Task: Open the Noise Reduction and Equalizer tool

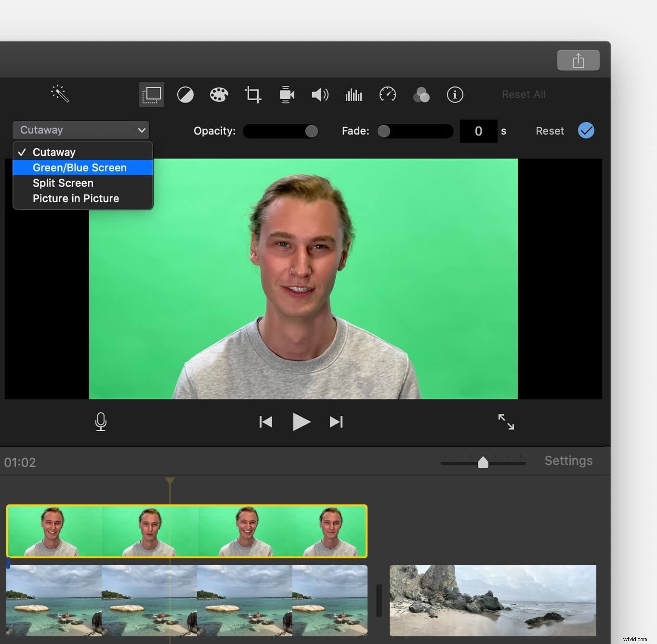Action: [x=354, y=95]
